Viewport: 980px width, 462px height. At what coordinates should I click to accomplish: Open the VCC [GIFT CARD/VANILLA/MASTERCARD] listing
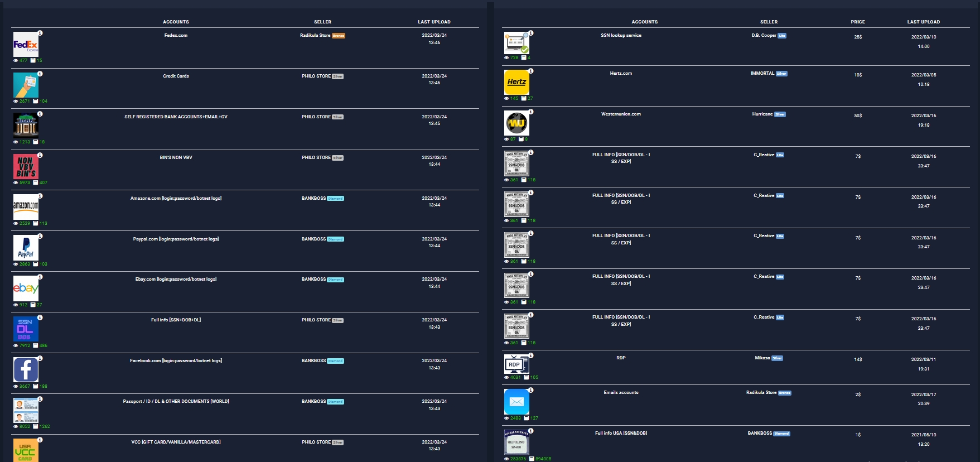(x=176, y=442)
